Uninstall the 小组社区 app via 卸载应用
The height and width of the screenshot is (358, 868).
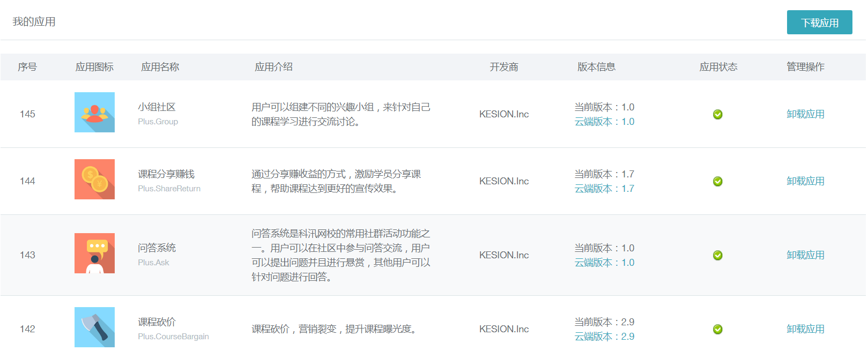tap(805, 114)
